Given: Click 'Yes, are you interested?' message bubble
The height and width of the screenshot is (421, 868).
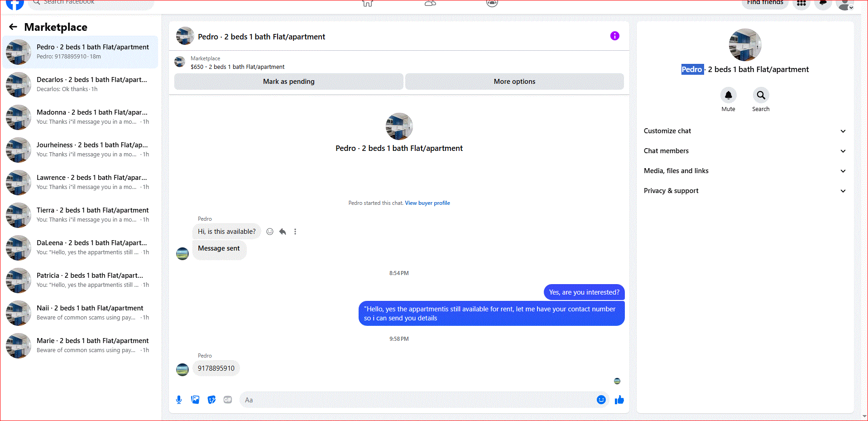Looking at the screenshot, I should 584,292.
